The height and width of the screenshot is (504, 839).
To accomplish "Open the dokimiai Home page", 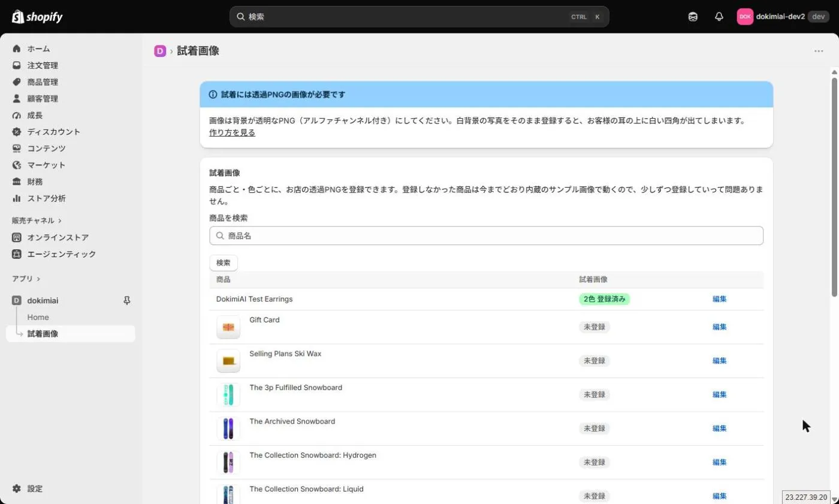I will pos(38,317).
